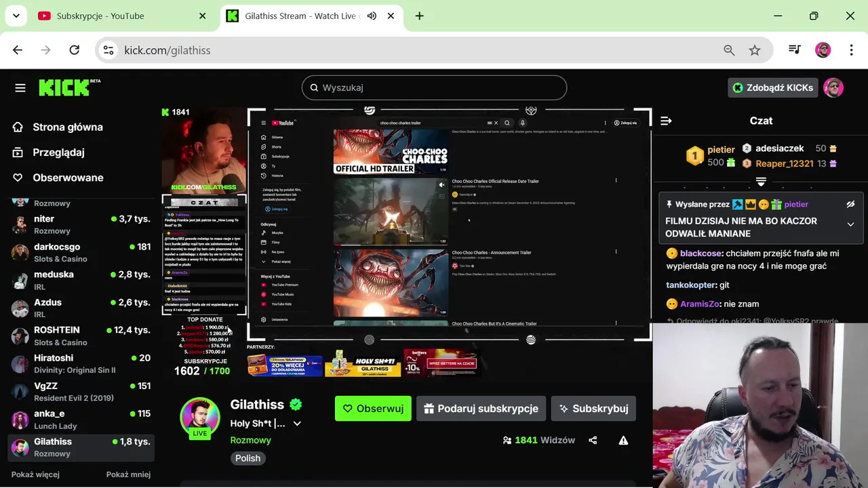Viewport: 868px width, 488px height.
Task: Reload the page
Action: [75, 50]
